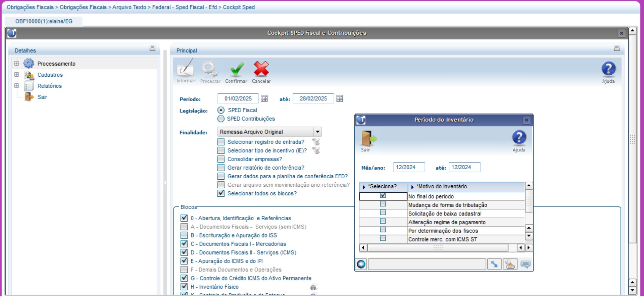Sort by *Motivo do inventário column header
644x297 pixels.
point(466,186)
